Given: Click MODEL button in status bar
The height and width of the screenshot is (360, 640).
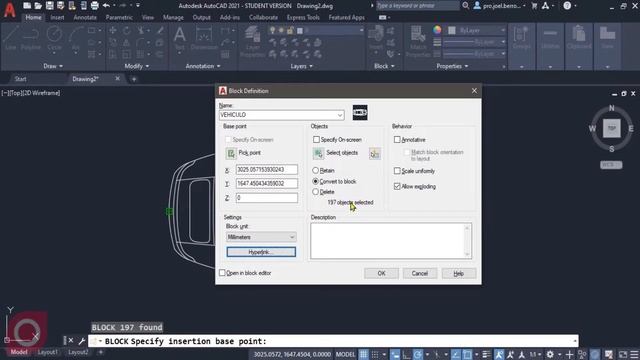Looking at the screenshot, I should click(345, 354).
